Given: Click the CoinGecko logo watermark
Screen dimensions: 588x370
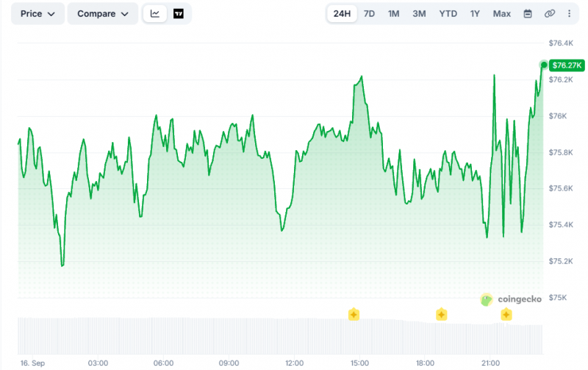Looking at the screenshot, I should 511,299.
